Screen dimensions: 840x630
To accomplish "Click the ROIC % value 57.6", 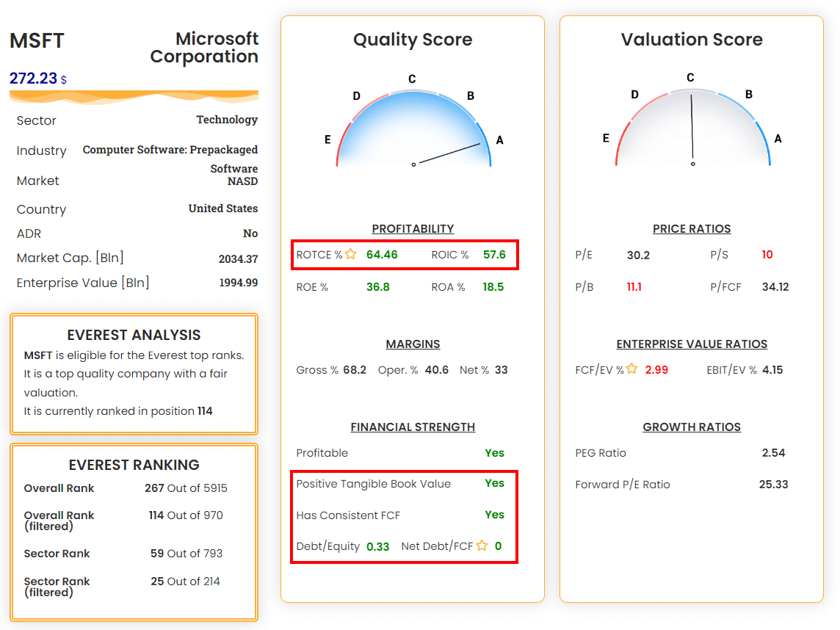I will (x=494, y=255).
